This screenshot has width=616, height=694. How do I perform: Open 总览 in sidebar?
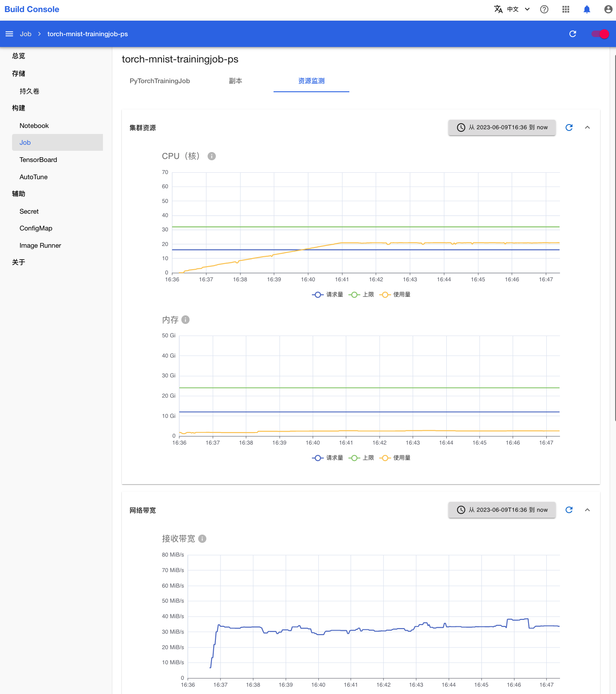pyautogui.click(x=19, y=56)
